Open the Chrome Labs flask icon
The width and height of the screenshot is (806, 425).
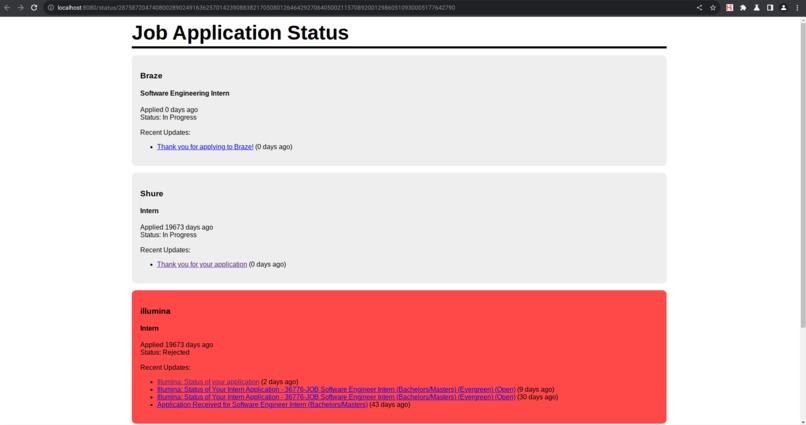757,8
